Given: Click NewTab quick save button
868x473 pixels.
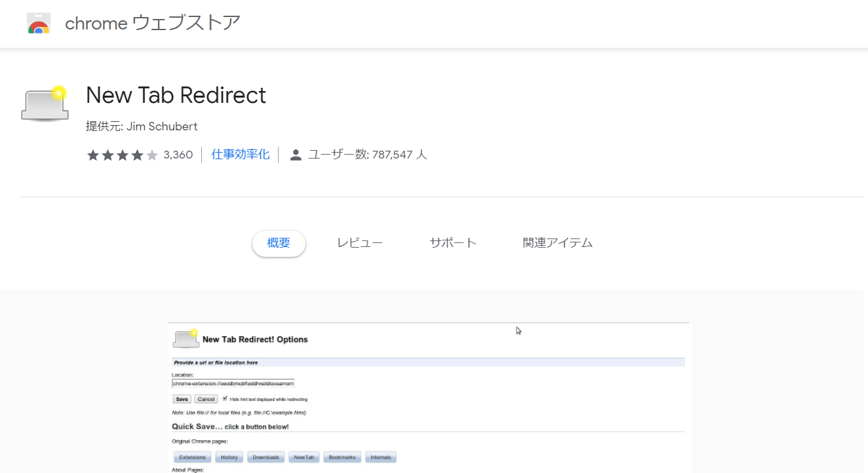Looking at the screenshot, I should coord(304,457).
